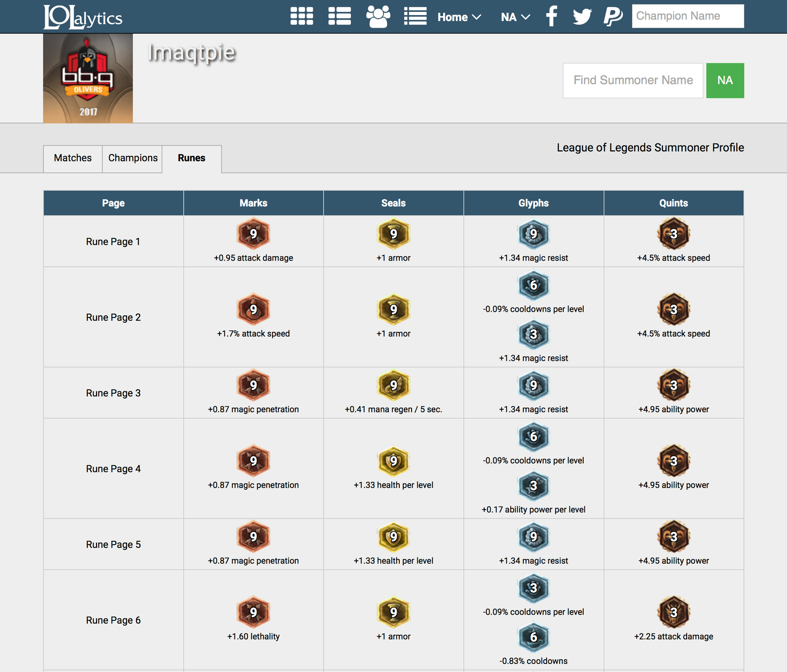
Task: Focus the Champion Name search field
Action: (x=688, y=16)
